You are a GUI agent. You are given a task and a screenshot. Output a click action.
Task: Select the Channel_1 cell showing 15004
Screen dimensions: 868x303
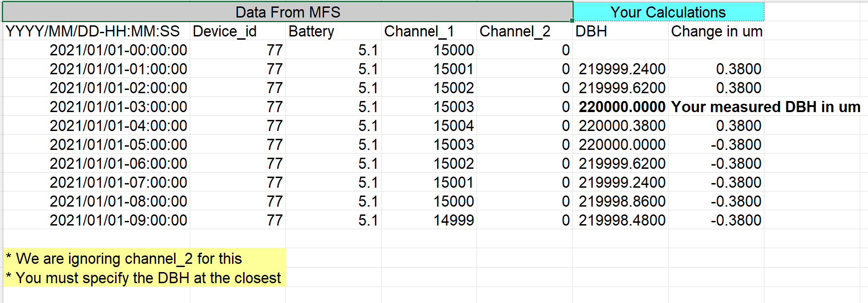tap(453, 126)
